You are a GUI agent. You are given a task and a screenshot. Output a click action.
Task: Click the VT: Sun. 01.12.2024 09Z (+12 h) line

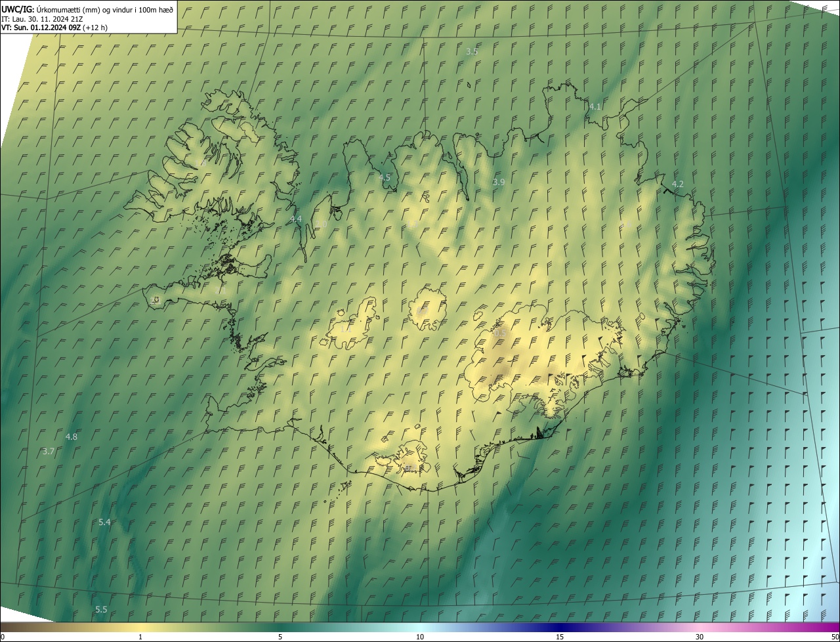click(x=54, y=28)
